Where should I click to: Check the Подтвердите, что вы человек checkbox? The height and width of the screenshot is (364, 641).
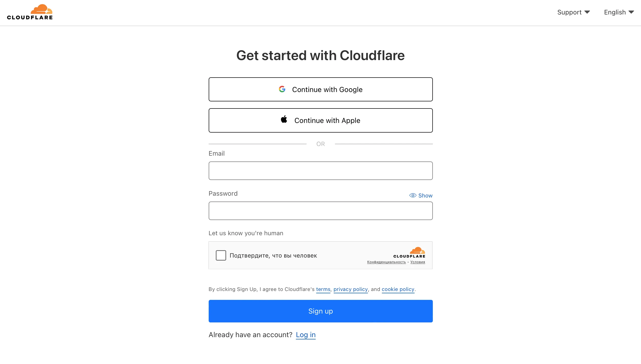(x=221, y=255)
